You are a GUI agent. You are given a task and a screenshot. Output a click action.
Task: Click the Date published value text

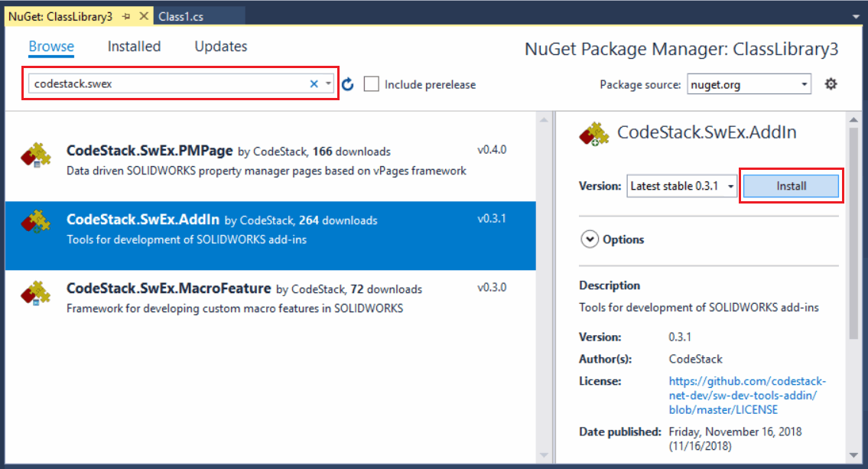tap(735, 438)
